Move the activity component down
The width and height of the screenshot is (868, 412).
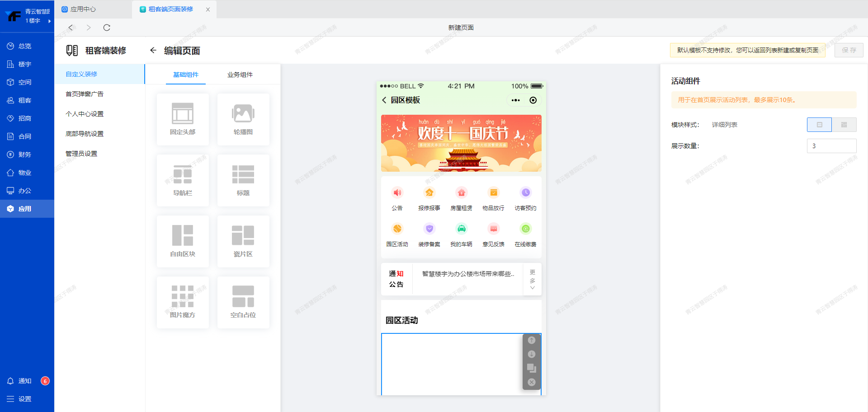tap(532, 354)
